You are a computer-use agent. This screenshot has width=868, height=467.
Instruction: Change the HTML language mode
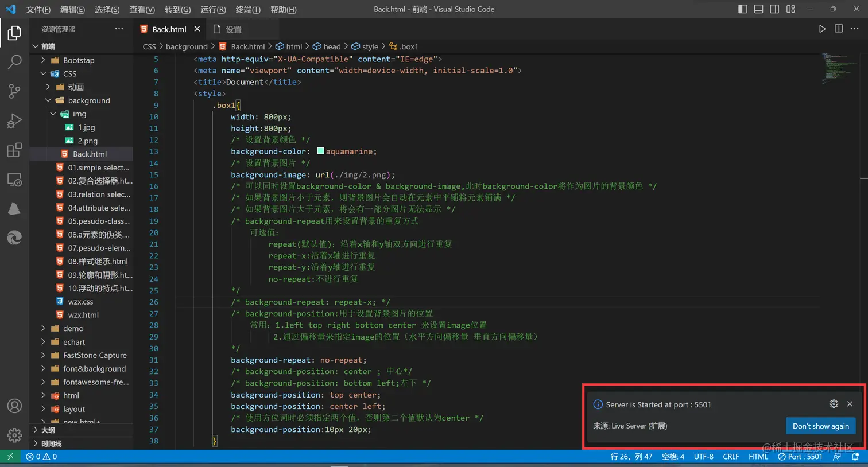(758, 457)
